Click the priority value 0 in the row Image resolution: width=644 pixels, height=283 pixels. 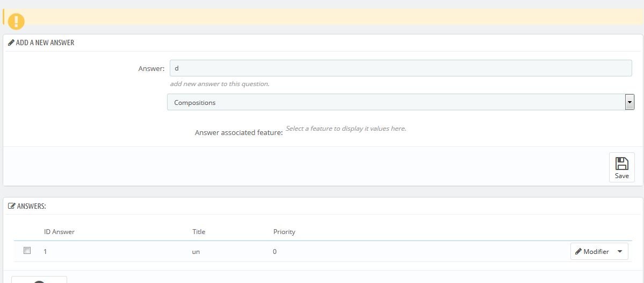[x=274, y=251]
